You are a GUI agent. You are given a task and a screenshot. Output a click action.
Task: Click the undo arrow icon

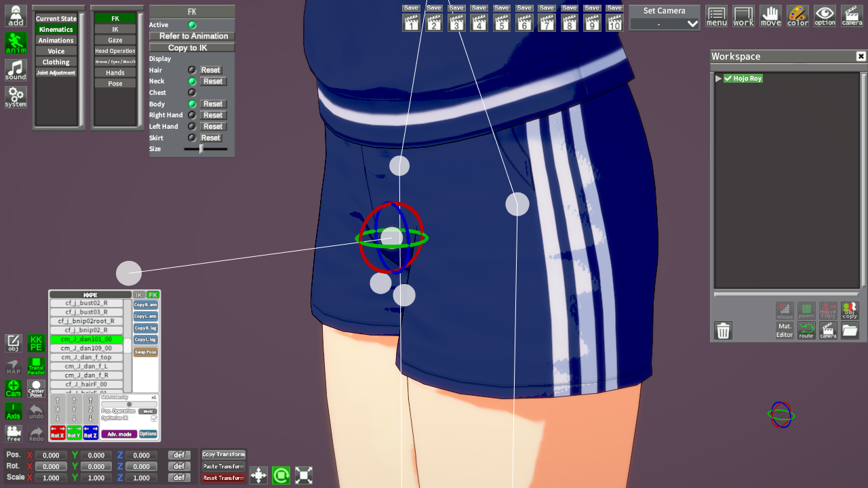[x=36, y=411]
